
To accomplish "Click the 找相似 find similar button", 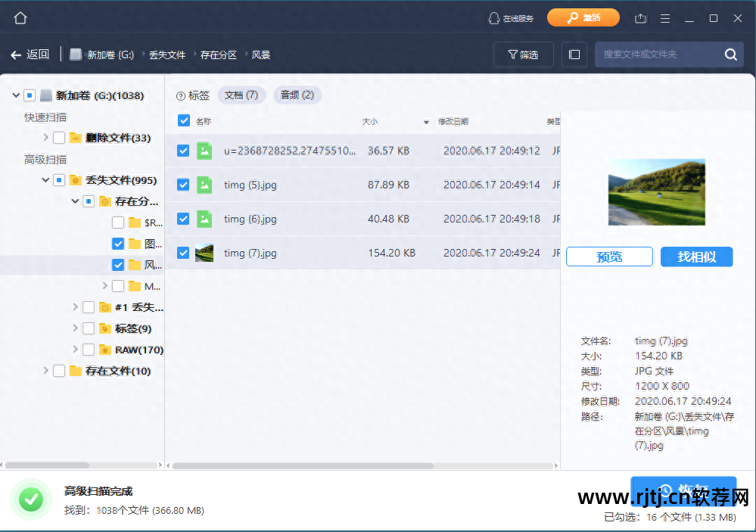I will click(695, 257).
